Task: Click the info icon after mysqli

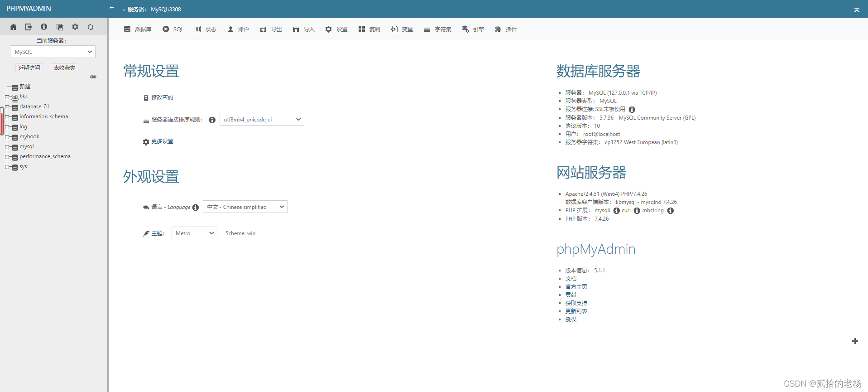Action: (x=617, y=211)
